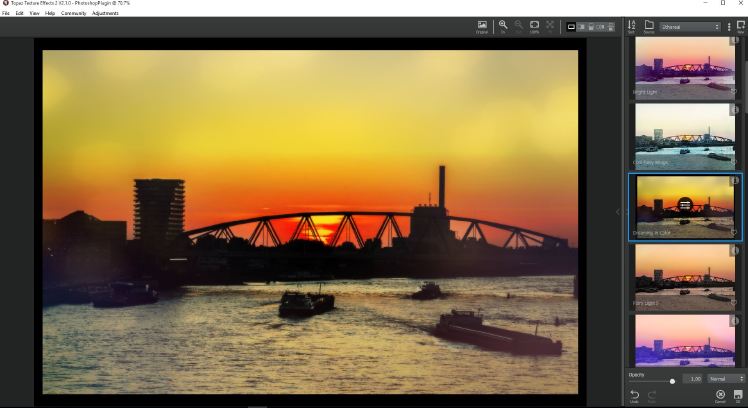Redo the last change

(x=652, y=397)
